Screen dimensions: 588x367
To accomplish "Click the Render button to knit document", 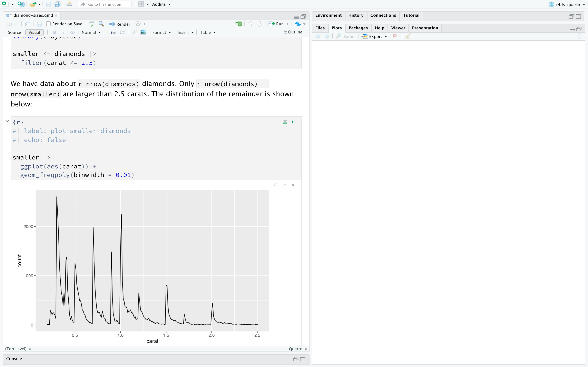I will [x=120, y=24].
